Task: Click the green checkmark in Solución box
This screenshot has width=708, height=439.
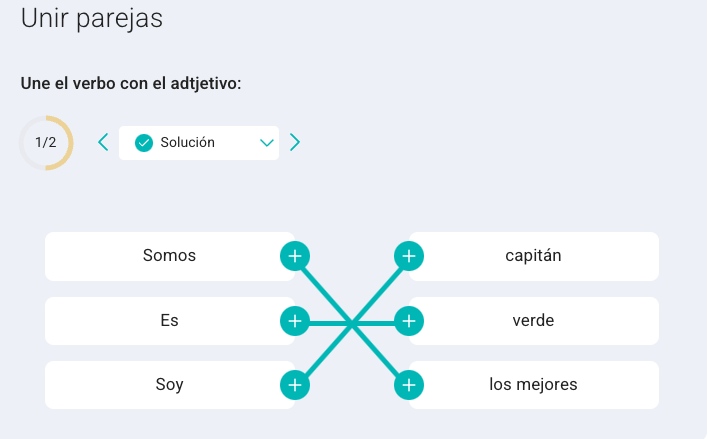Action: [144, 143]
